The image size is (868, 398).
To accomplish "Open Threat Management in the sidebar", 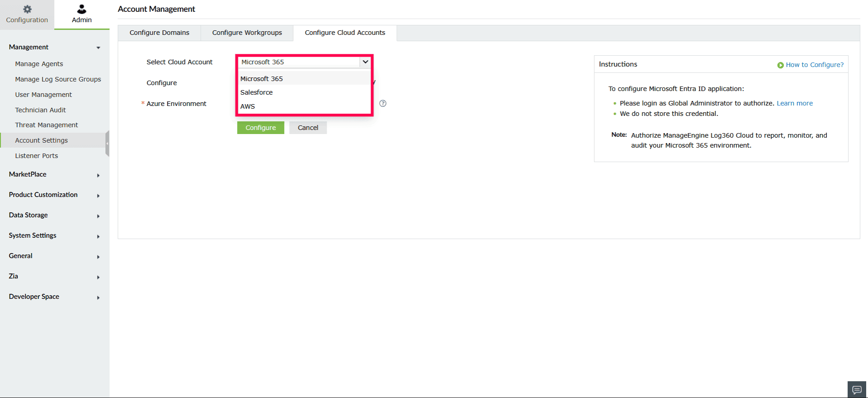I will coord(46,125).
